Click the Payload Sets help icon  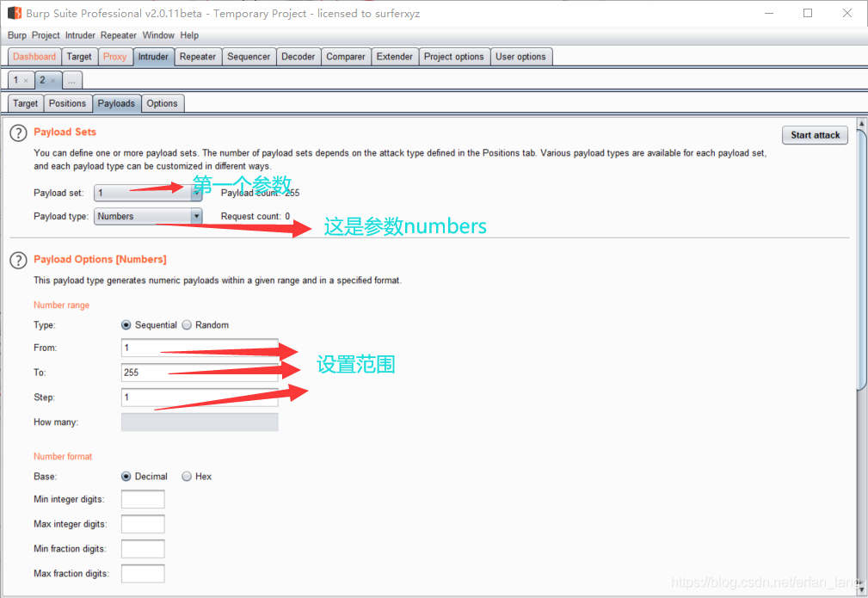point(18,133)
